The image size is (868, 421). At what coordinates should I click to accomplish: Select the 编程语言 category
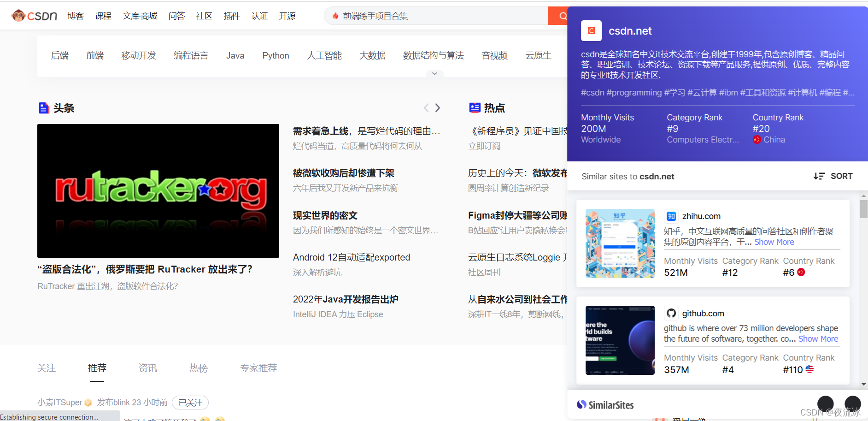[191, 56]
